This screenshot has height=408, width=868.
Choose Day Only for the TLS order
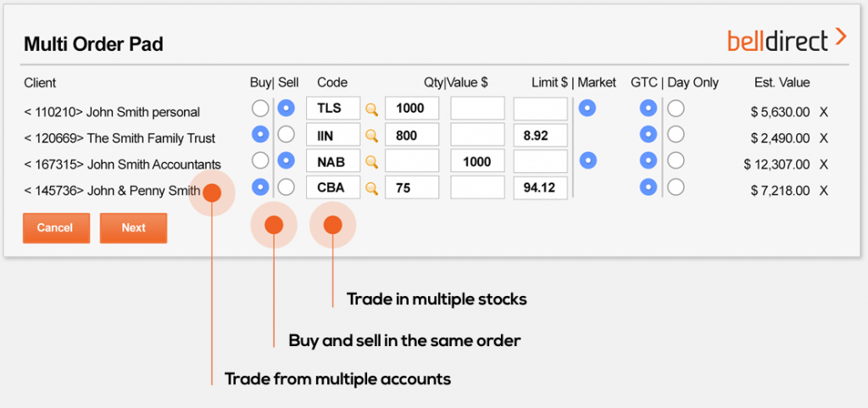pos(676,109)
